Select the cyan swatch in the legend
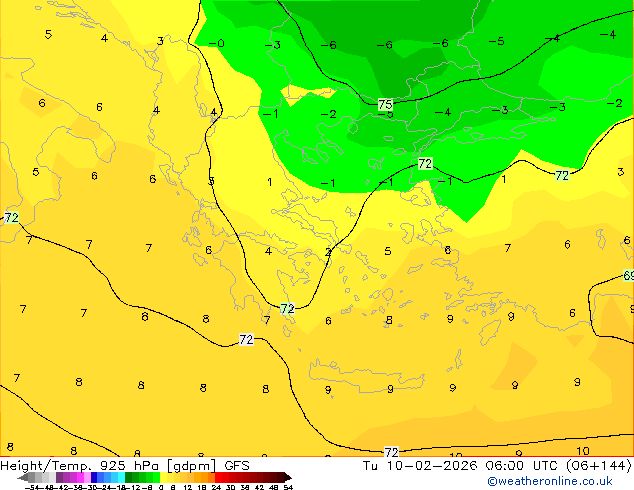The width and height of the screenshot is (634, 490). click(x=121, y=477)
